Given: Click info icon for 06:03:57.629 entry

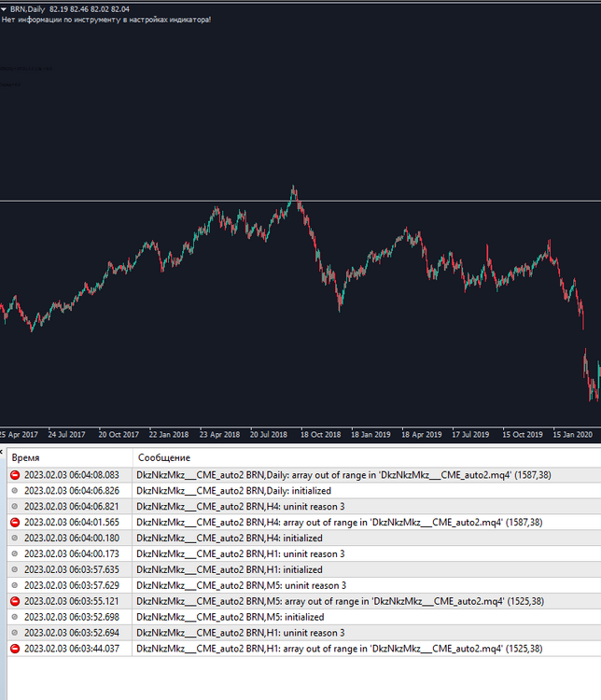Looking at the screenshot, I should click(x=15, y=585).
